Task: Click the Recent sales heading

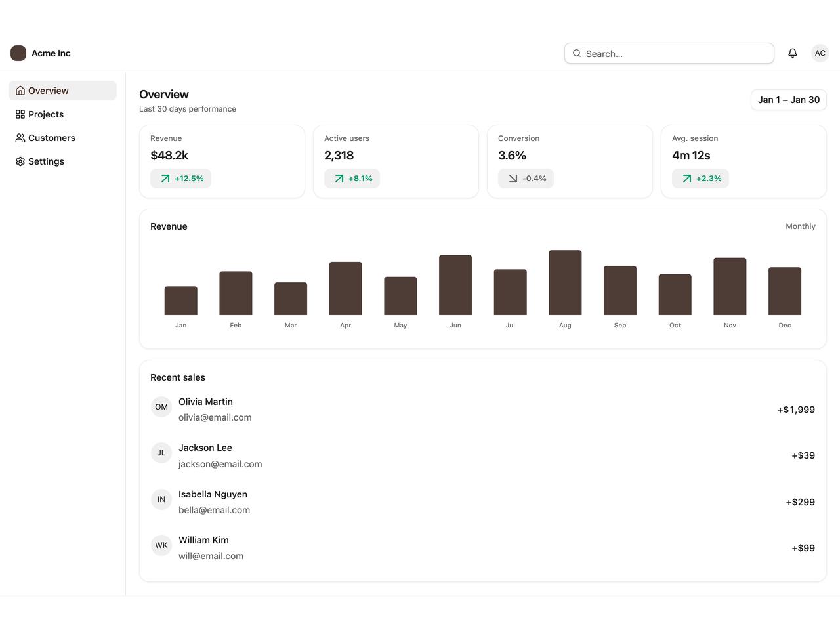Action: [x=178, y=377]
